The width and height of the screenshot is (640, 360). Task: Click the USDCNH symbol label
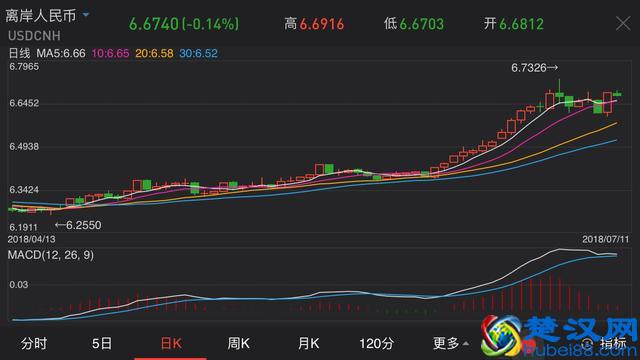point(34,36)
